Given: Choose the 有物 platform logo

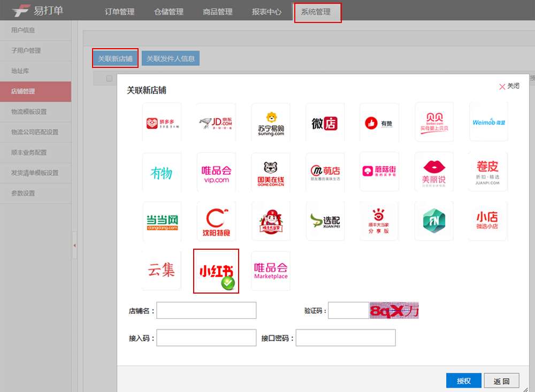Looking at the screenshot, I should tap(162, 172).
